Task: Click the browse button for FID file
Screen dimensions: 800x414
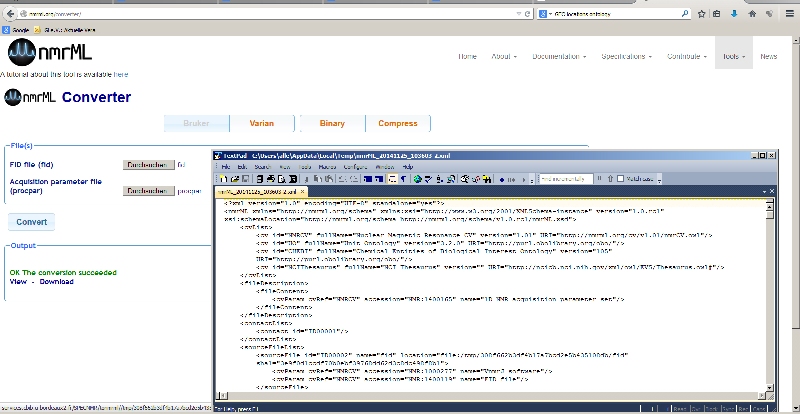Action: tap(147, 165)
